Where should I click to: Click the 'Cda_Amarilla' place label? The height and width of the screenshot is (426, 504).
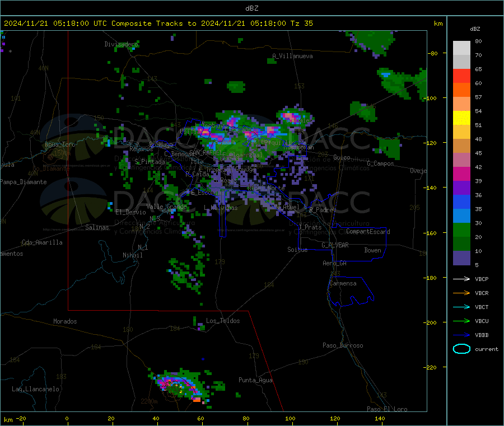tap(42, 242)
